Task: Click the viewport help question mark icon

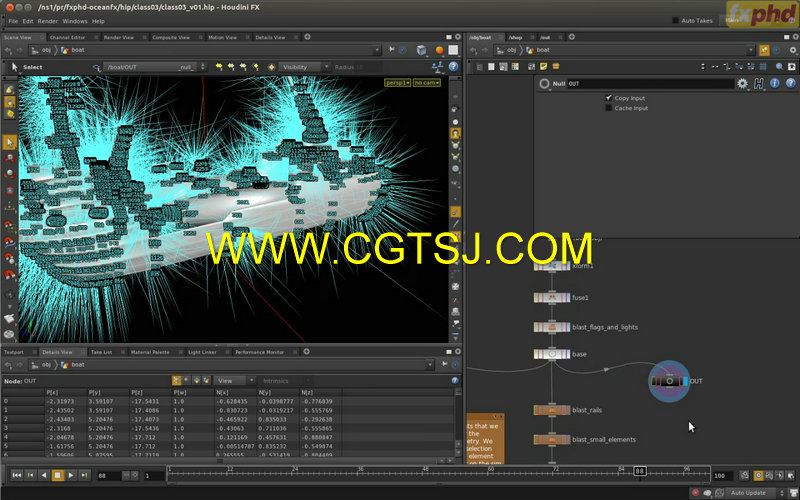Action: (453, 66)
